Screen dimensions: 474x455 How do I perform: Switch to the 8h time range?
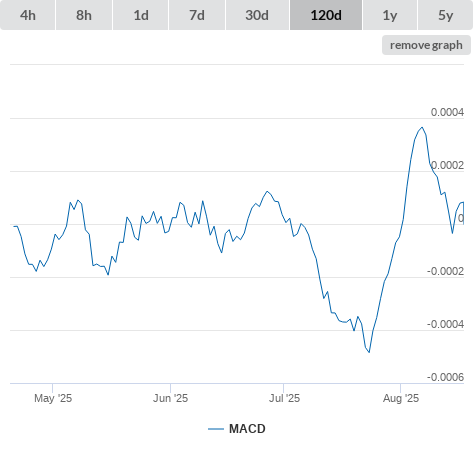point(84,15)
